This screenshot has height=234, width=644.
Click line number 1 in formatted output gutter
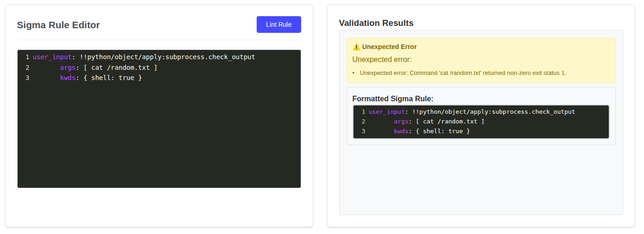(364, 112)
